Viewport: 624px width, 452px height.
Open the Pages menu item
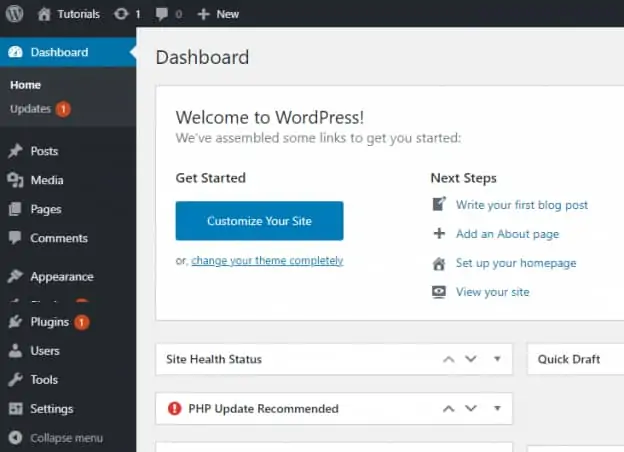[46, 209]
